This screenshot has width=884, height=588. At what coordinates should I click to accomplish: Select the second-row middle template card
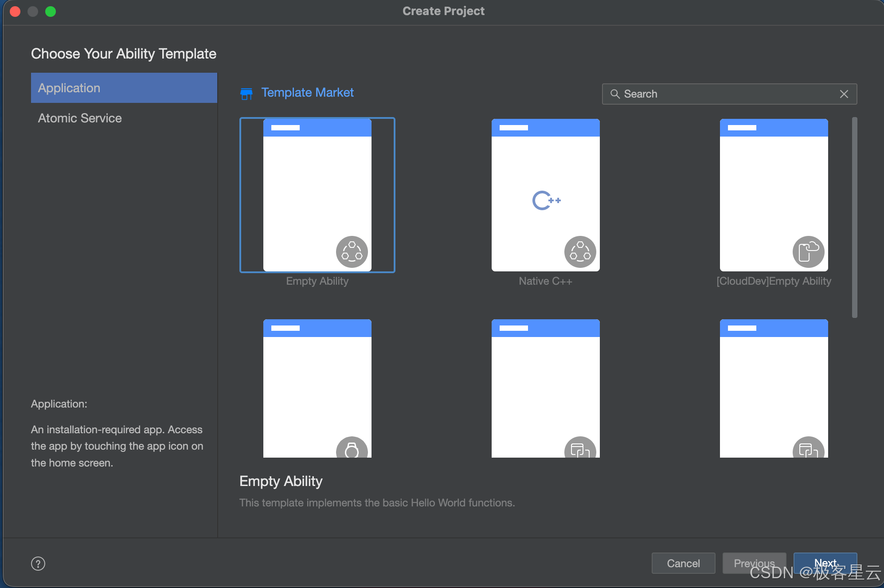point(546,388)
